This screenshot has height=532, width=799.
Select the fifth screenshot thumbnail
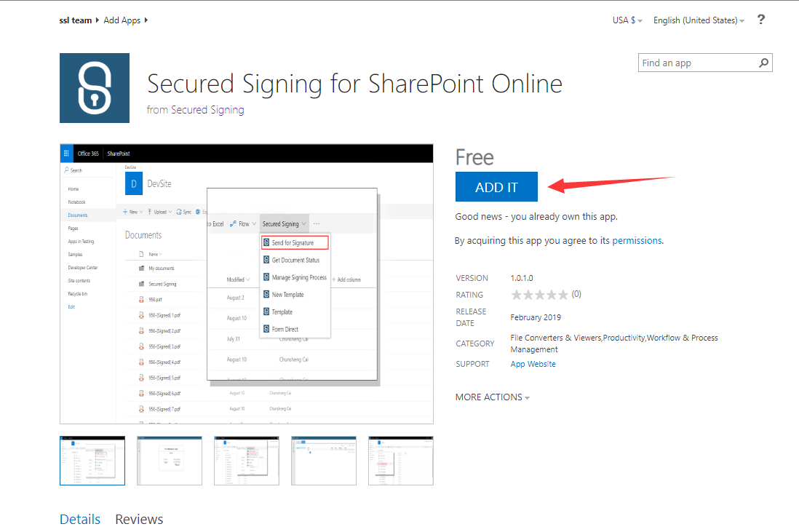click(x=401, y=461)
